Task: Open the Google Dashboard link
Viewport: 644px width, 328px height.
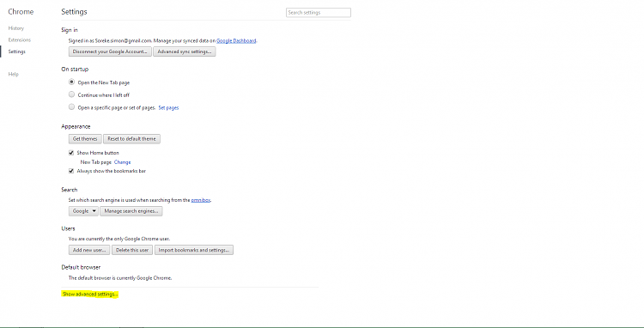Action: [x=236, y=40]
